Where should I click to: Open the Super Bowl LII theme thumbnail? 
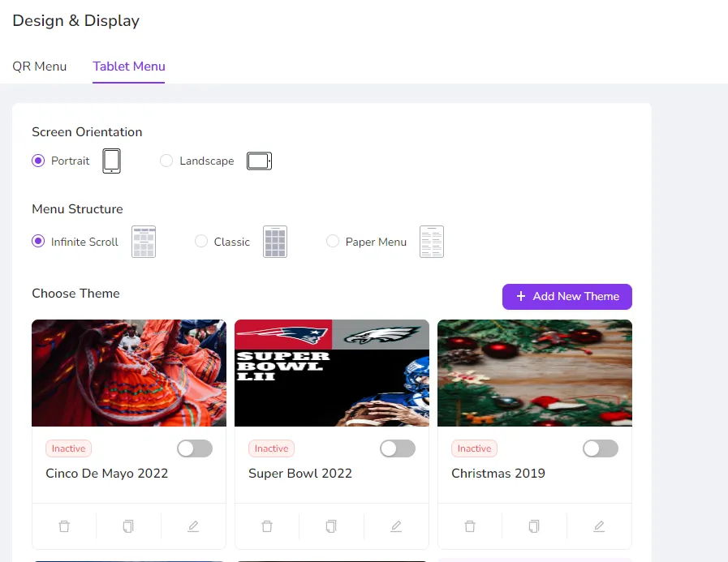(x=331, y=373)
